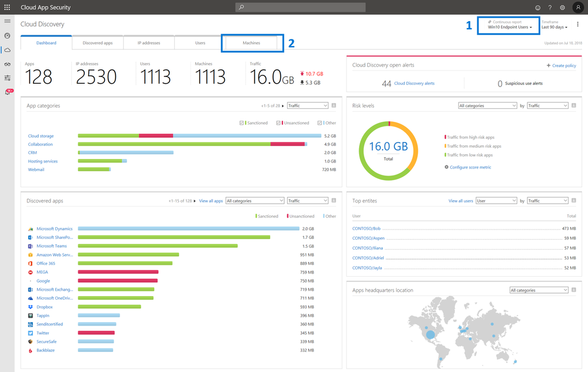Click View all apps link
This screenshot has height=372, width=588.
(x=211, y=201)
